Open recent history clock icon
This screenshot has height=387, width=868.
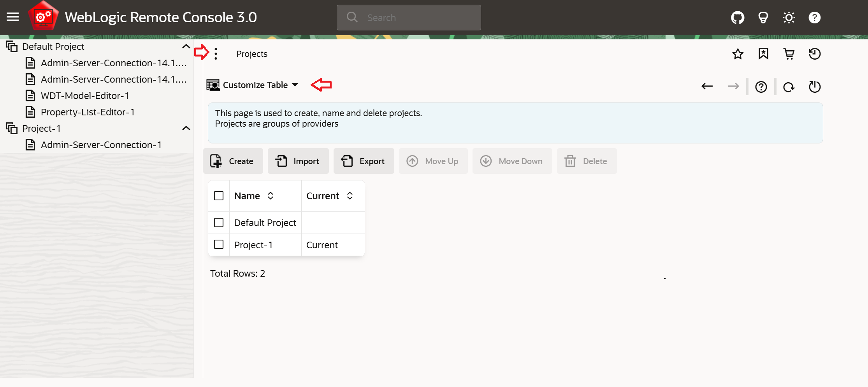pyautogui.click(x=815, y=54)
